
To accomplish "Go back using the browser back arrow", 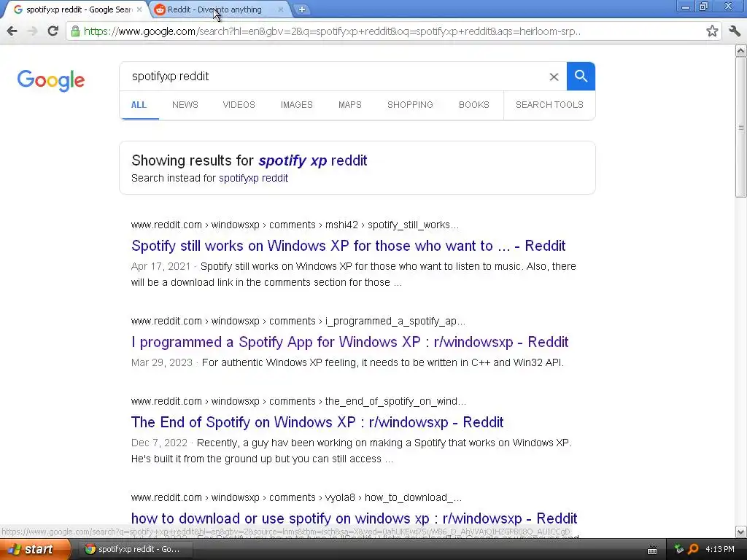I will coord(12,31).
